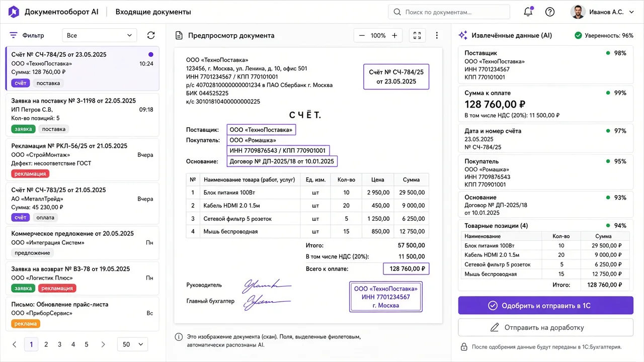Select page 2 in pagination
644x362 pixels.
click(x=46, y=344)
